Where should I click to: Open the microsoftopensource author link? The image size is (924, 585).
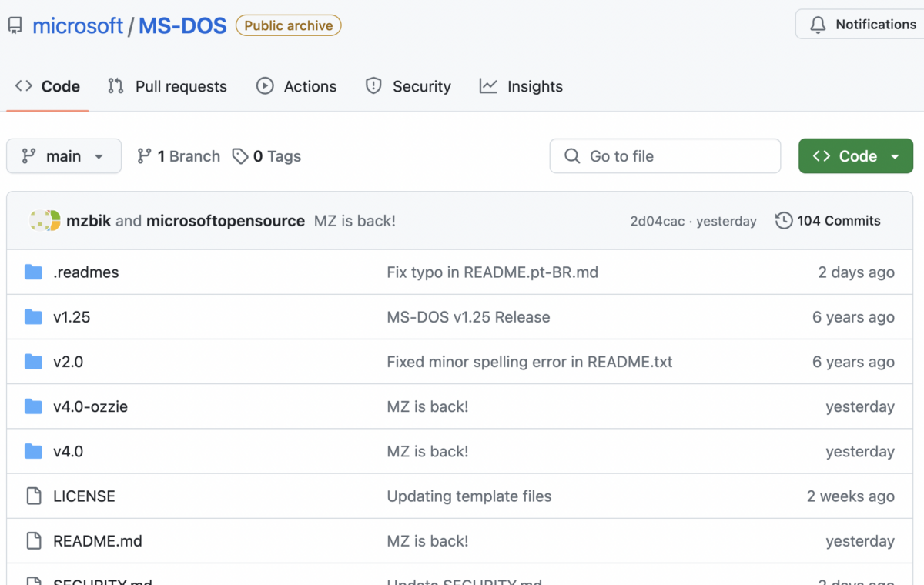pos(226,221)
